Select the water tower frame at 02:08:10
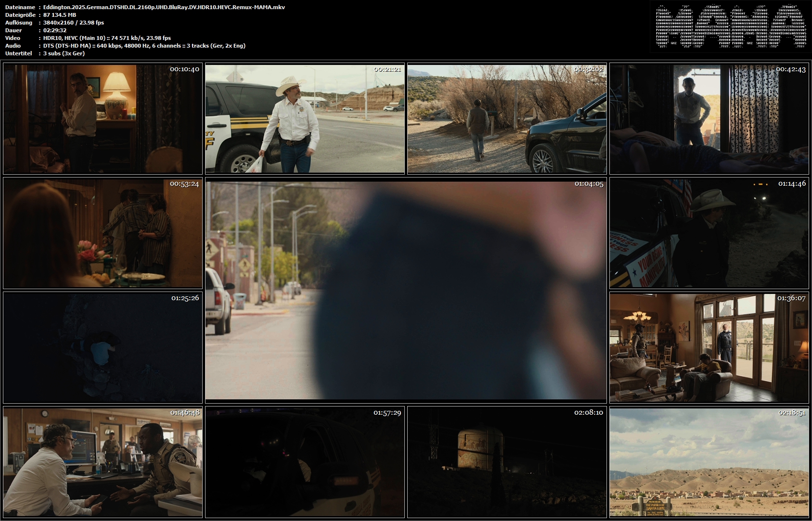This screenshot has width=812, height=521. 507,462
